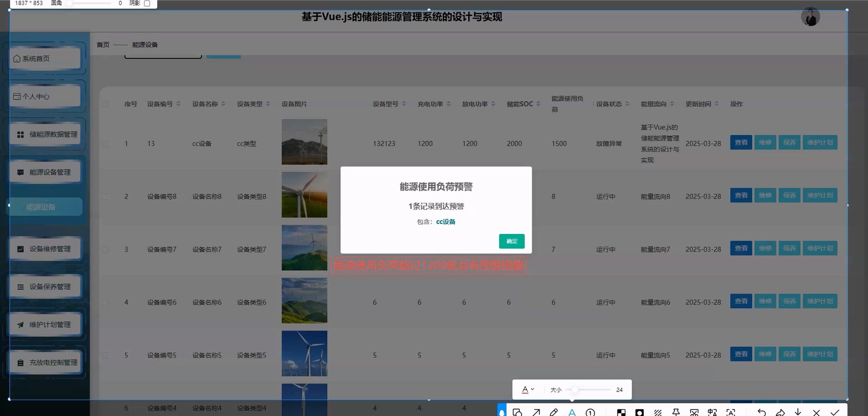Confirm screenshot with the checkmark
The image size is (868, 416).
(x=835, y=412)
